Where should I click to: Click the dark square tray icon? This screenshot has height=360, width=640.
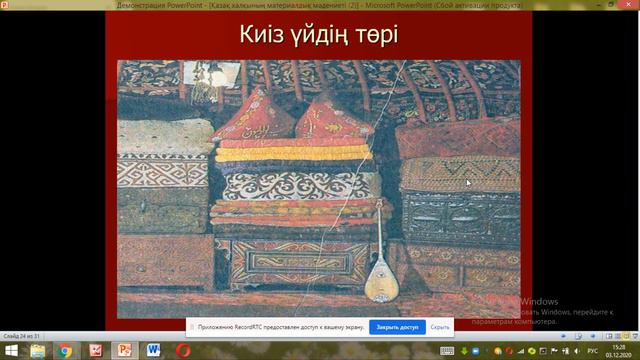[x=543, y=351]
